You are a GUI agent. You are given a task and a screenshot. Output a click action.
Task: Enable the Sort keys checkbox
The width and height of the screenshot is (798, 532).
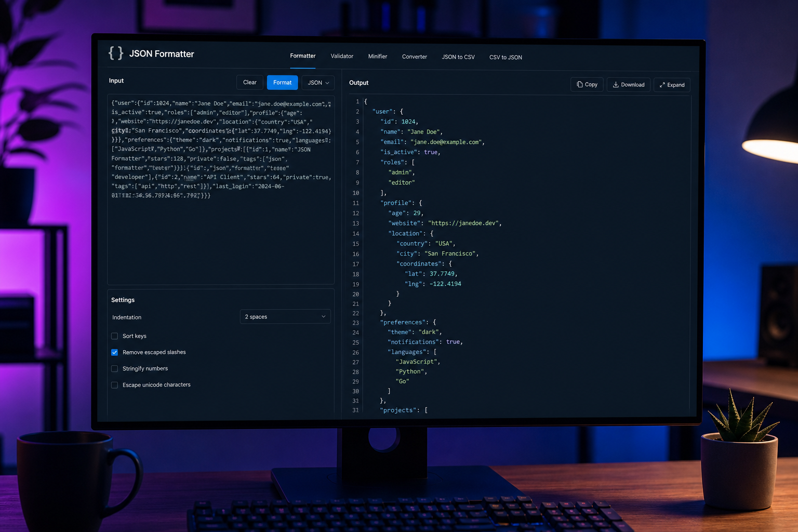[x=114, y=336]
